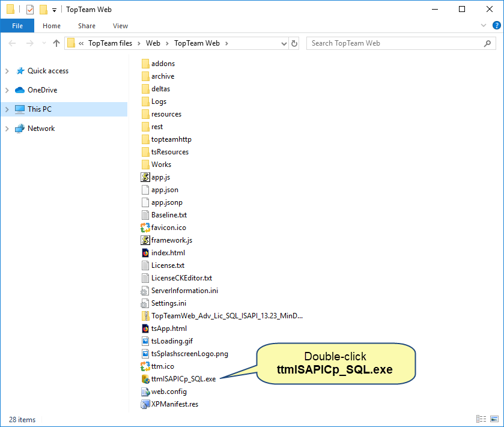The height and width of the screenshot is (427, 504).
Task: Select Network in navigation pane
Action: 41,129
